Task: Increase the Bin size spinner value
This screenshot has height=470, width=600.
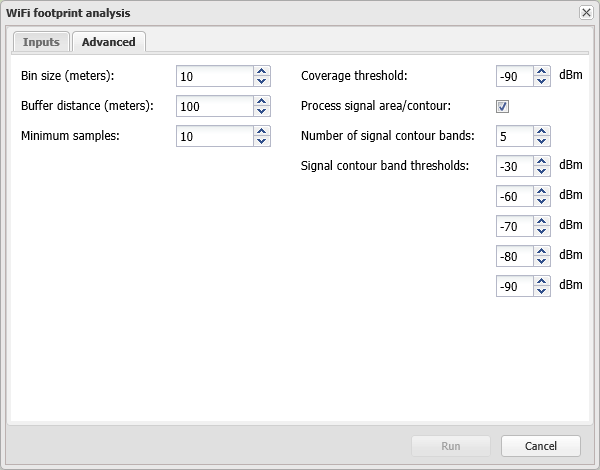Action: (x=262, y=71)
